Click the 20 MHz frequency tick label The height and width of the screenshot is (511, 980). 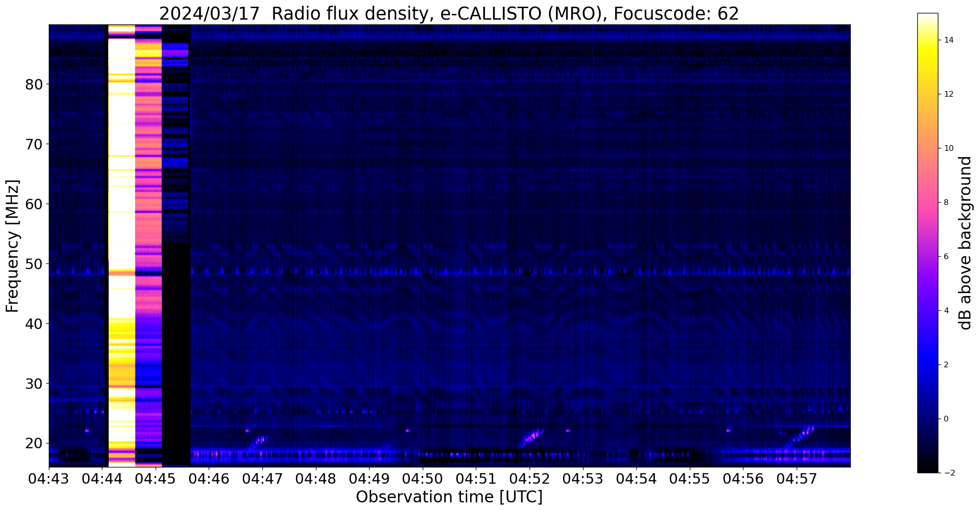[34, 443]
